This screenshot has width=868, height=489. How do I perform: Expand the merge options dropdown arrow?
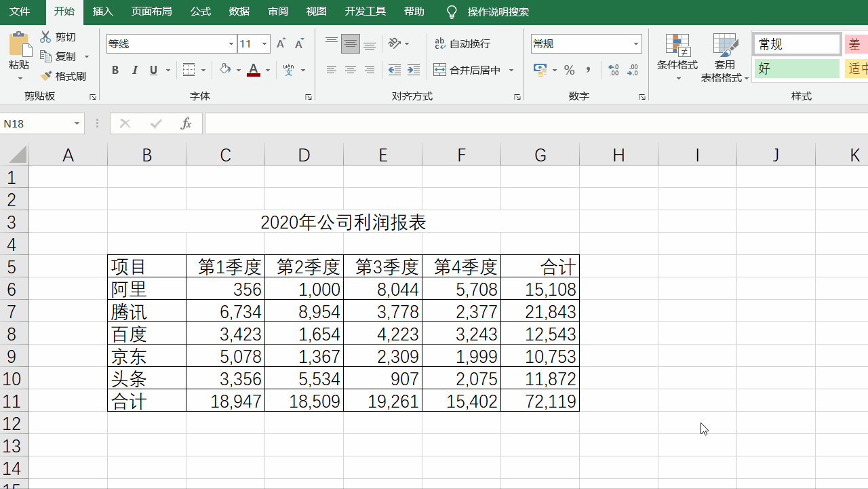point(511,70)
